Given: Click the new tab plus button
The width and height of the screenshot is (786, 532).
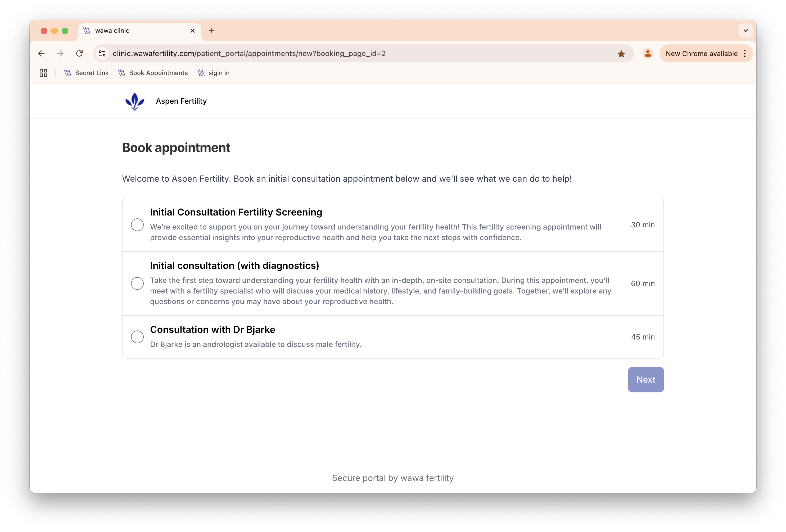Looking at the screenshot, I should (x=211, y=30).
